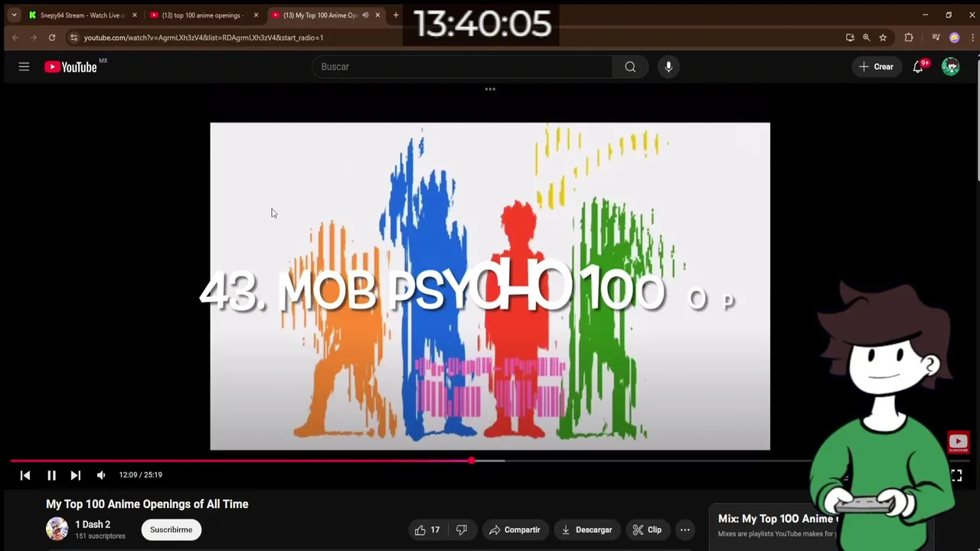Skip to the next video

(75, 475)
